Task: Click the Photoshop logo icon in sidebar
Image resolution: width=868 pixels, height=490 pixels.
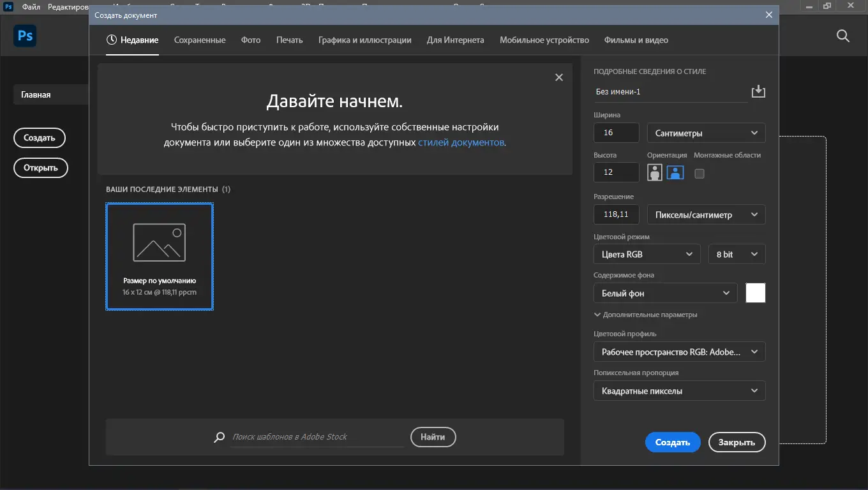Action: coord(24,36)
